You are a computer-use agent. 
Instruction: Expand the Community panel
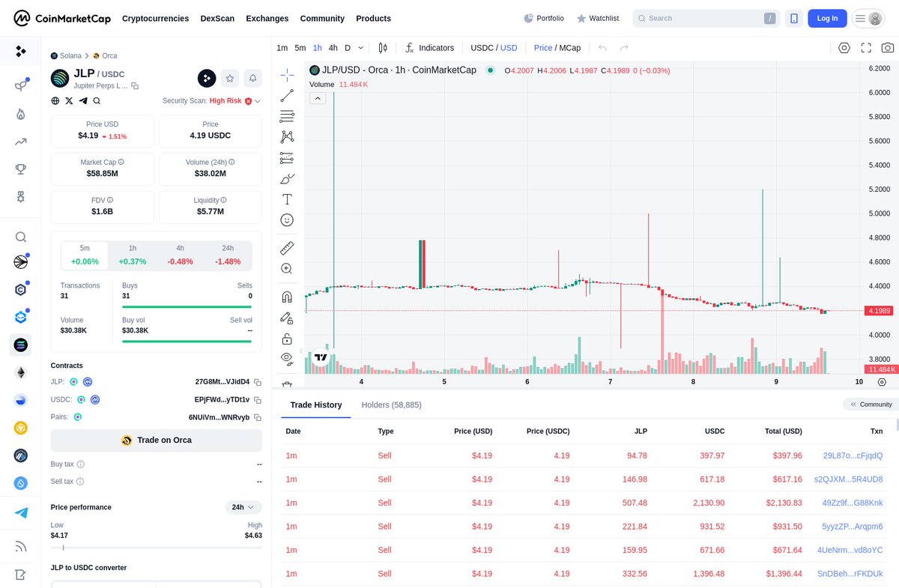click(x=870, y=404)
